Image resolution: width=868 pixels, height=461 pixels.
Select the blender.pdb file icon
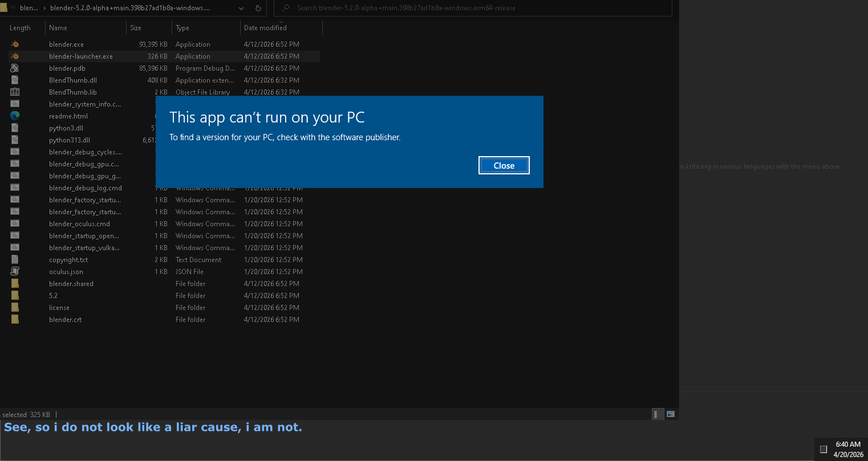tap(15, 68)
